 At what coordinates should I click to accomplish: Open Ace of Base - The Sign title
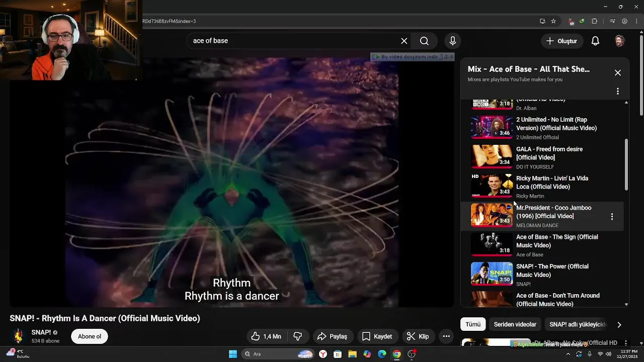[x=557, y=241]
